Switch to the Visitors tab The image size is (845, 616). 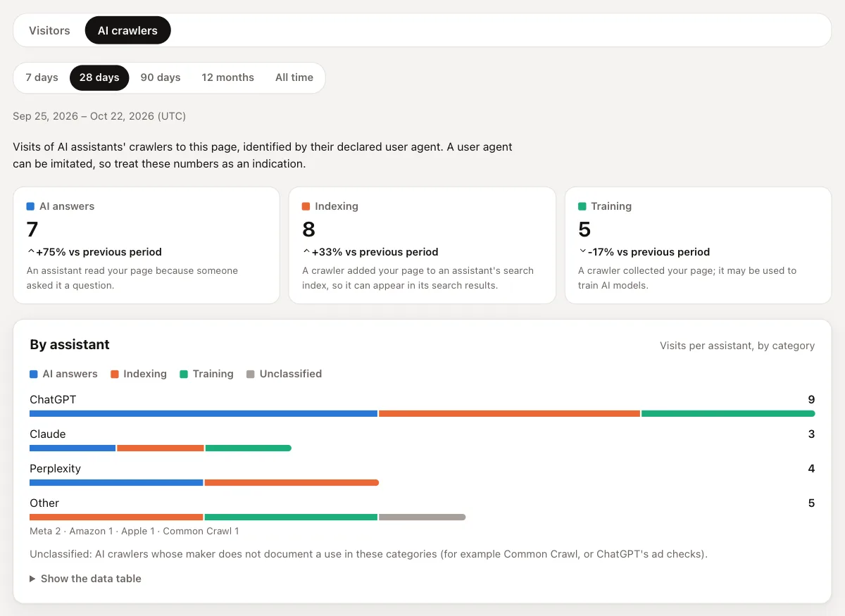[x=49, y=30]
